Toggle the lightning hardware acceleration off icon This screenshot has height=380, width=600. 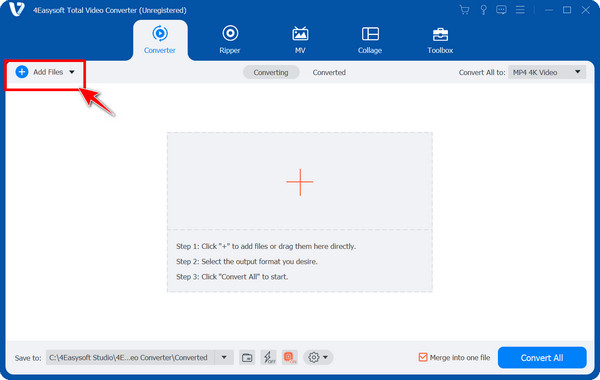(x=269, y=358)
